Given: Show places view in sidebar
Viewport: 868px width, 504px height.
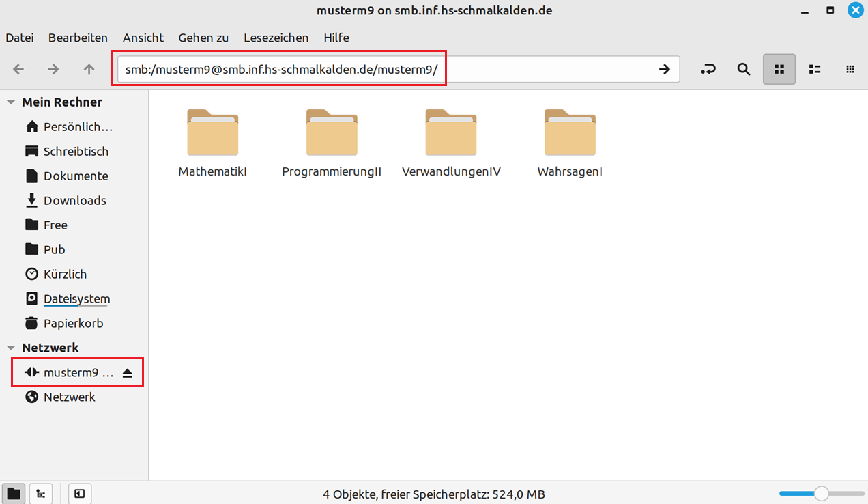Looking at the screenshot, I should tap(14, 494).
